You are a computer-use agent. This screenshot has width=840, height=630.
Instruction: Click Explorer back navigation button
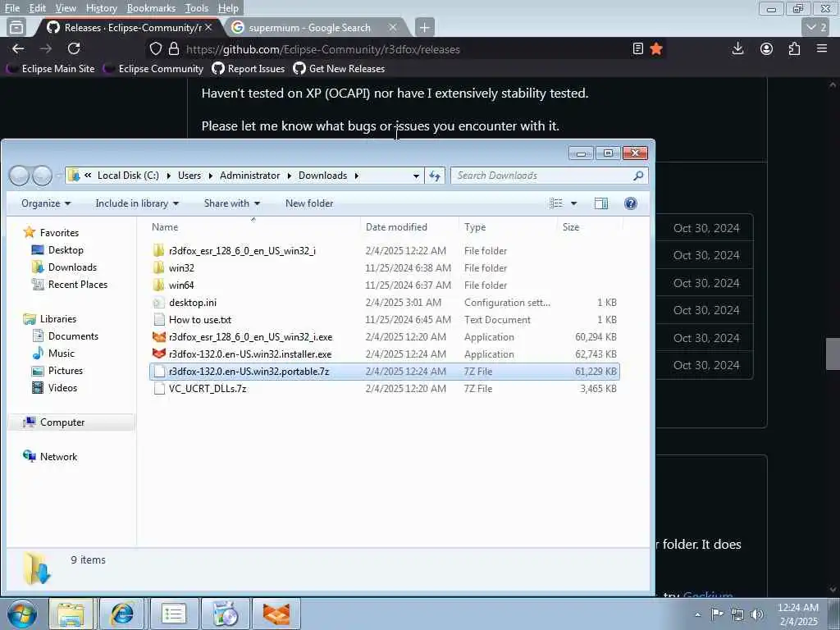(x=20, y=176)
